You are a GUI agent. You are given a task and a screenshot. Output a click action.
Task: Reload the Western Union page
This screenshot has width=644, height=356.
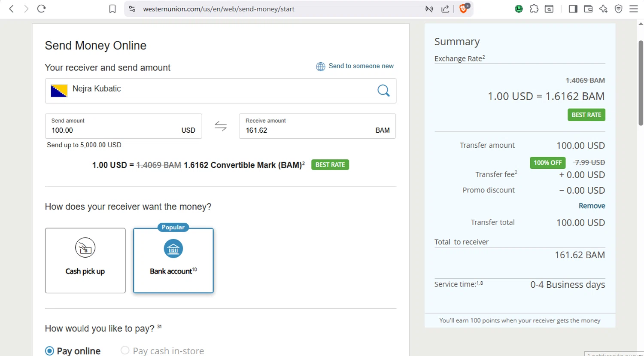41,9
